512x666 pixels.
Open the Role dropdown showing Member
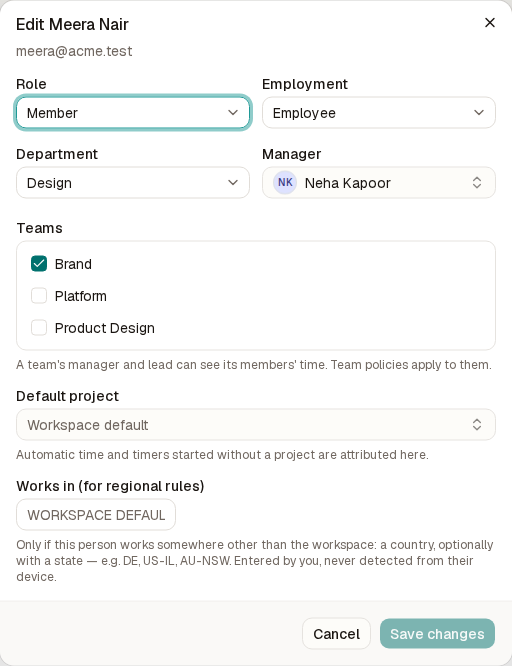pos(133,113)
